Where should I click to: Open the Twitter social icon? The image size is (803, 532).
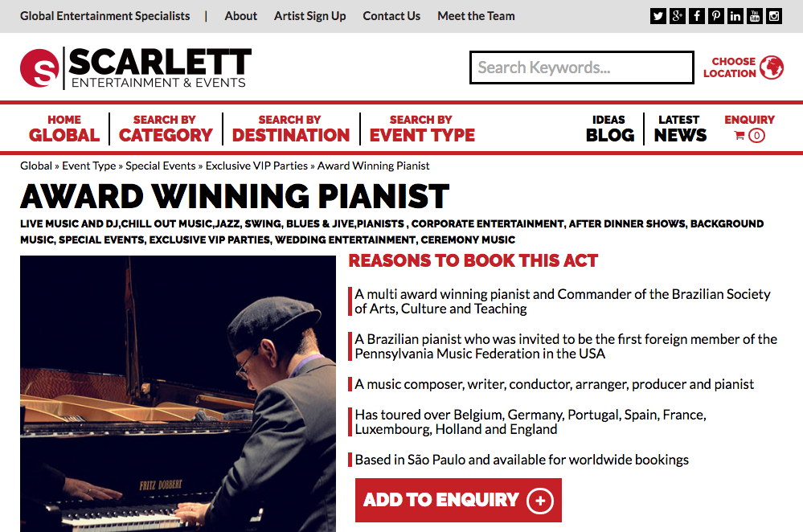[x=658, y=16]
